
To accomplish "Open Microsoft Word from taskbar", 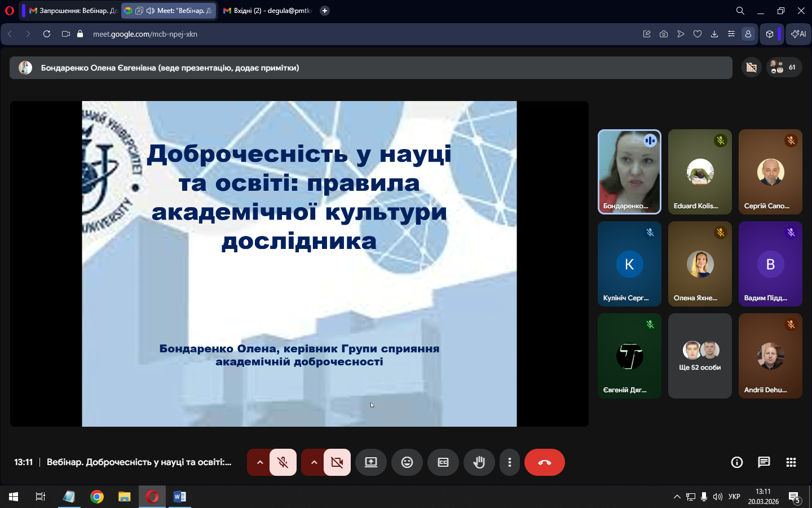I will [x=179, y=497].
